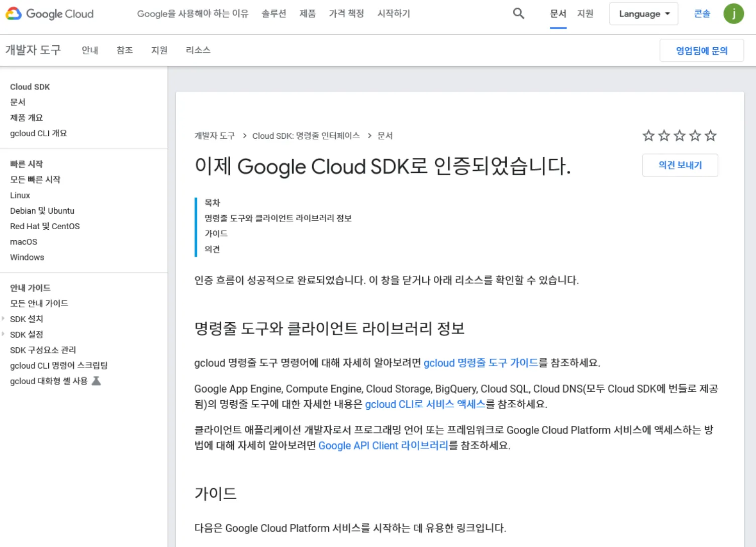The width and height of the screenshot is (756, 547).
Task: Click the 의견 보내기 button
Action: tap(680, 165)
